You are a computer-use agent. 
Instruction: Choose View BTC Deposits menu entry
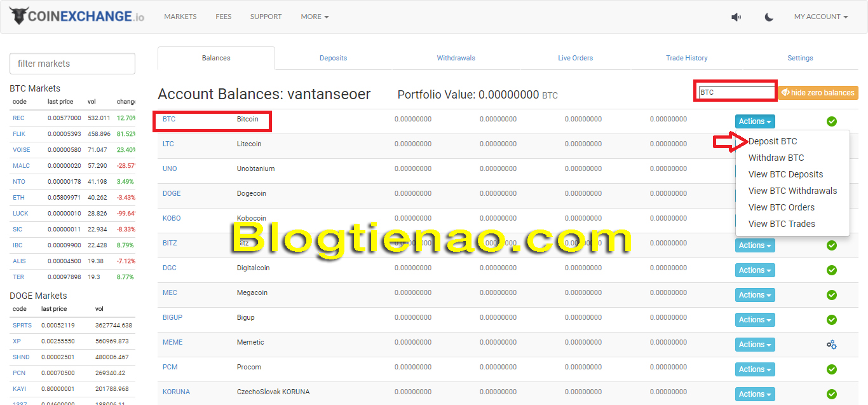785,174
